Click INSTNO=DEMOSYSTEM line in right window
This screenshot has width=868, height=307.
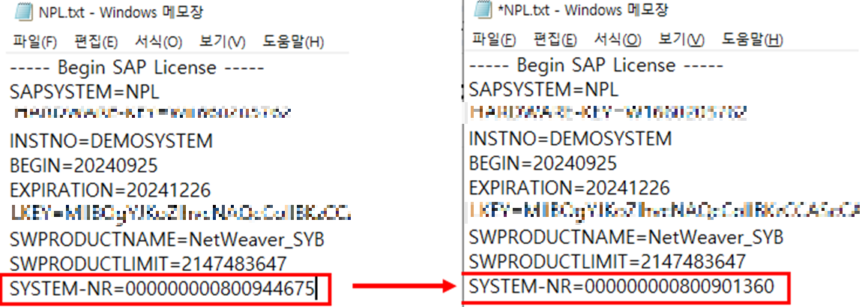[x=570, y=138]
